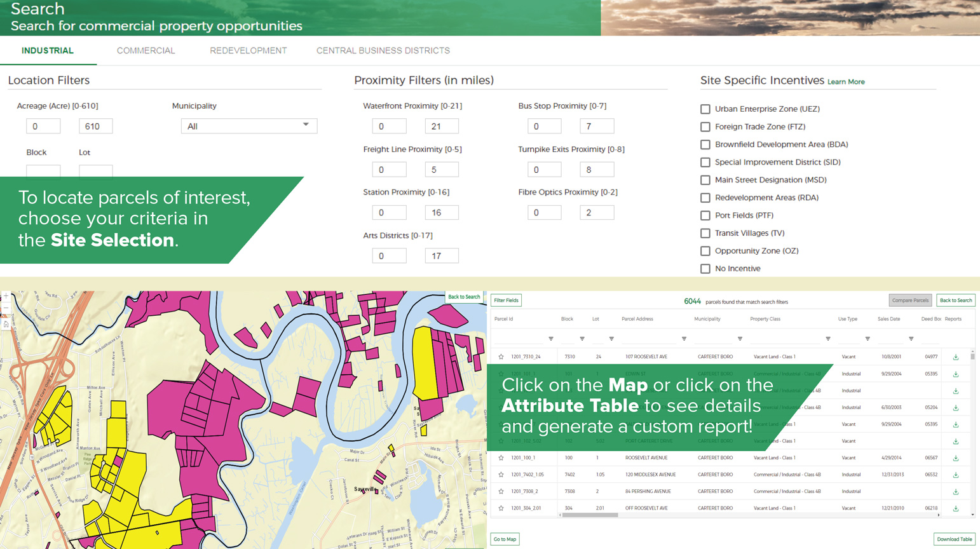Focus Arts Districts maximum field showing 17

click(x=442, y=255)
